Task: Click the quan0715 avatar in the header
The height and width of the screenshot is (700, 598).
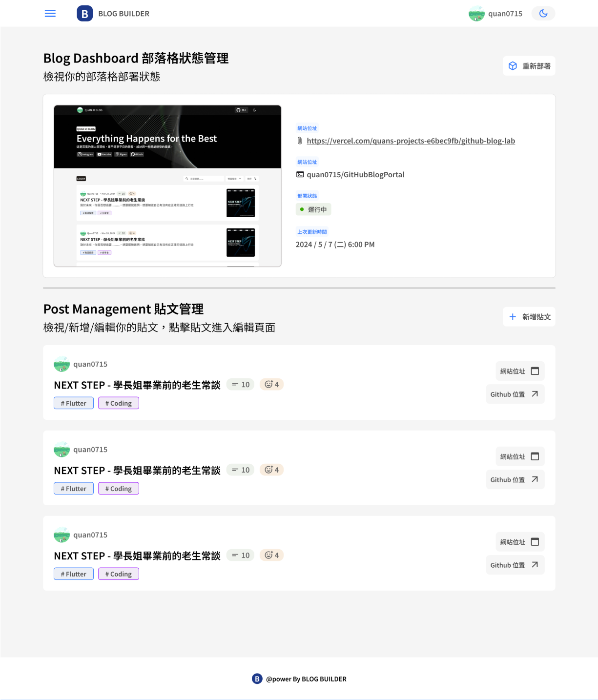Action: (x=476, y=13)
